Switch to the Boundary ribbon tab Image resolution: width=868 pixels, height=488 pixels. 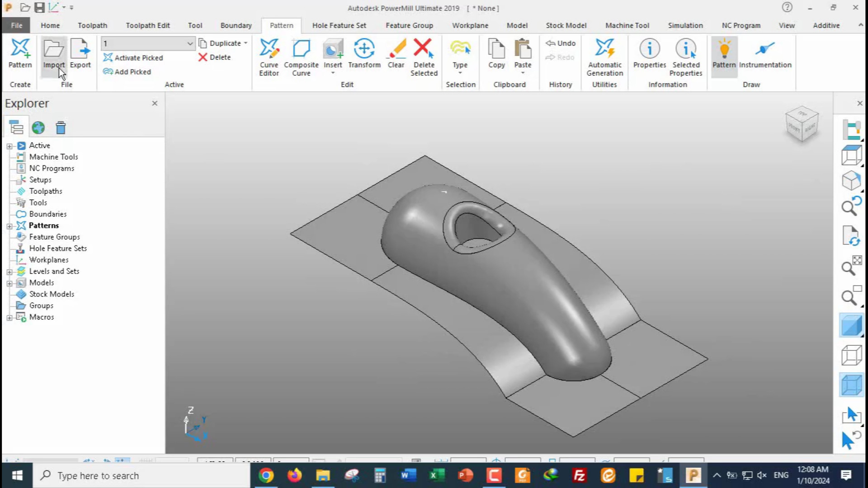point(236,25)
